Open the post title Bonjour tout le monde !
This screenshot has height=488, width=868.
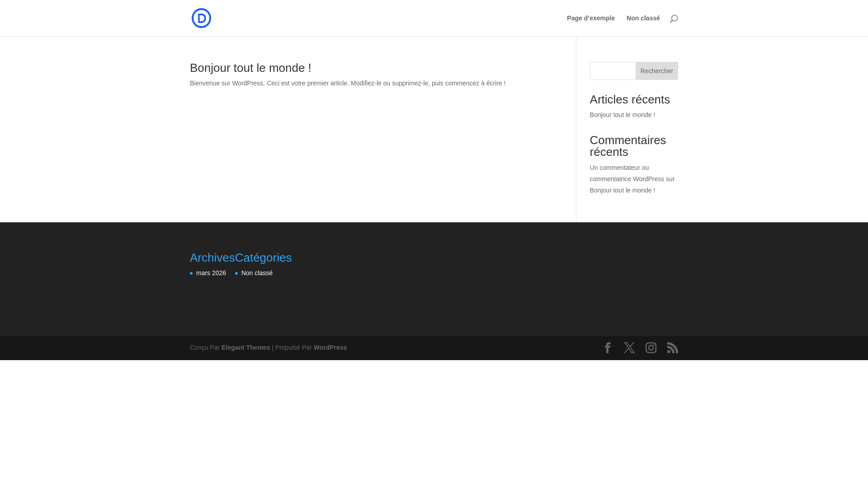click(x=250, y=68)
